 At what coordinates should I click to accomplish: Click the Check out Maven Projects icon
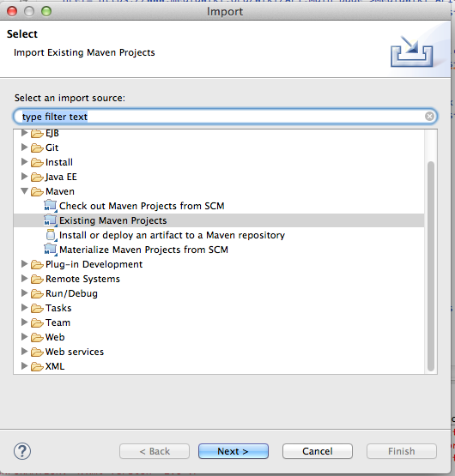tap(51, 206)
